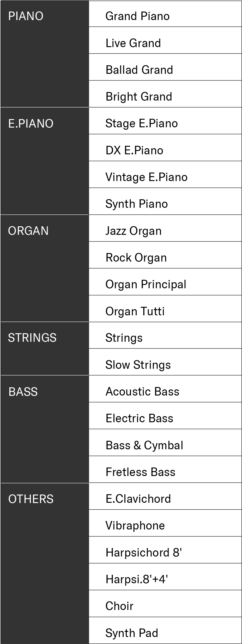Viewport: 242px width, 644px height.
Task: Select the Rock Organ entry
Action: [136, 258]
